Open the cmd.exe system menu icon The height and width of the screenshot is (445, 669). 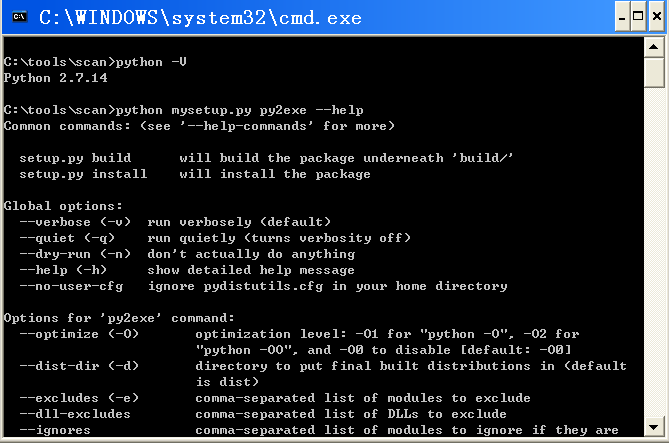pos(19,17)
